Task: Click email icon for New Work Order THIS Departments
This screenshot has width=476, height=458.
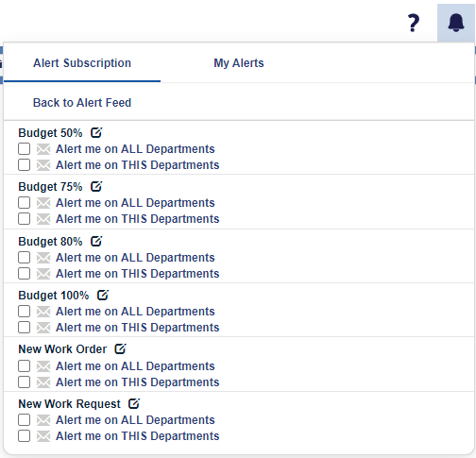Action: [43, 382]
